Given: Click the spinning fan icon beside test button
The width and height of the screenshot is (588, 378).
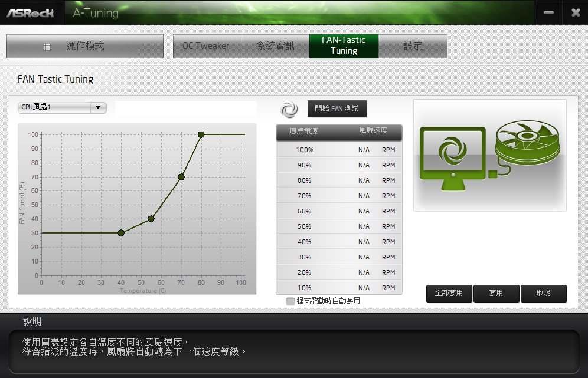Looking at the screenshot, I should tap(289, 110).
